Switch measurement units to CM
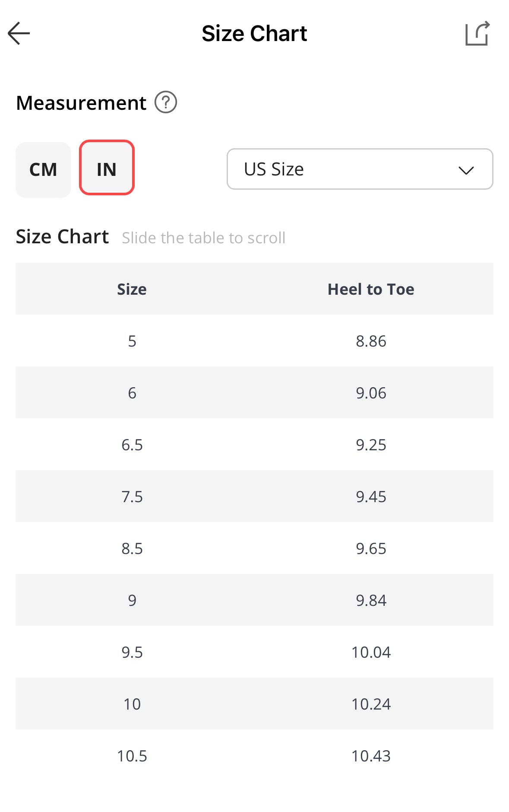Viewport: 509px width, 812px height. (43, 169)
